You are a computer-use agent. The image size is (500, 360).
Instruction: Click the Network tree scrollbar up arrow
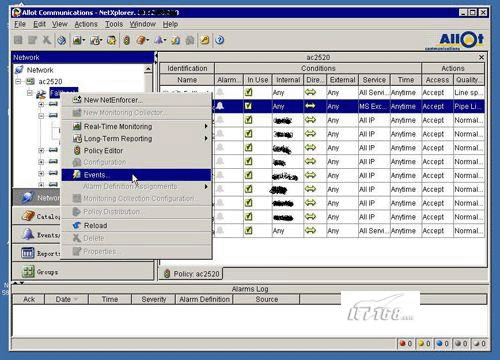pyautogui.click(x=148, y=69)
